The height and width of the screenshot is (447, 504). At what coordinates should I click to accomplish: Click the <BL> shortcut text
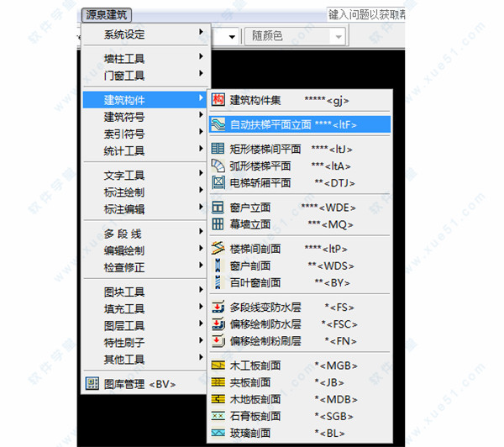(333, 434)
